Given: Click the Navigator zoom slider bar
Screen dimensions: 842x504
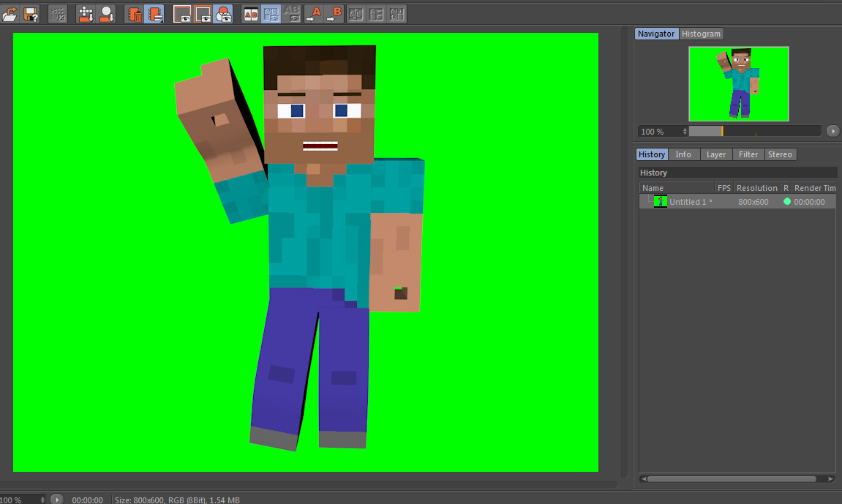Looking at the screenshot, I should click(754, 132).
